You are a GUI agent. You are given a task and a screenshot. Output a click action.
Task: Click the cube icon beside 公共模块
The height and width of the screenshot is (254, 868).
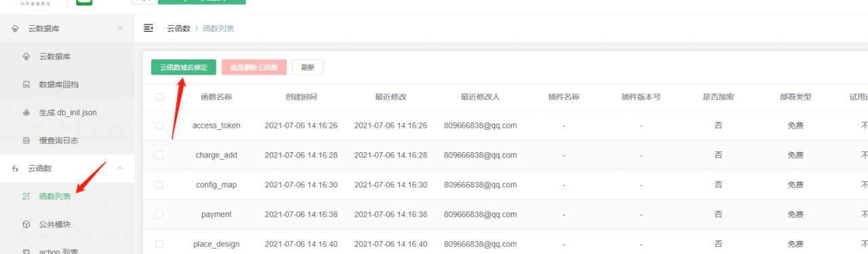[x=26, y=224]
